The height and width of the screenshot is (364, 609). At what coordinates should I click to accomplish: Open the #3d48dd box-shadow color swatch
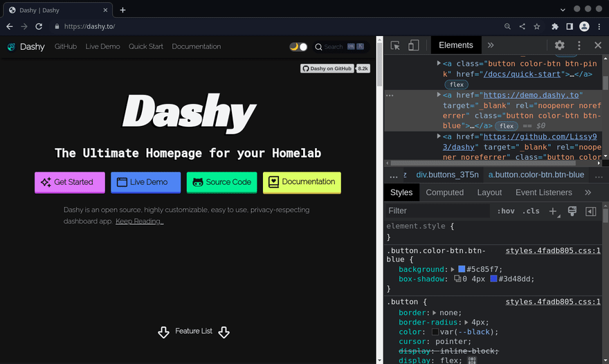tap(493, 278)
